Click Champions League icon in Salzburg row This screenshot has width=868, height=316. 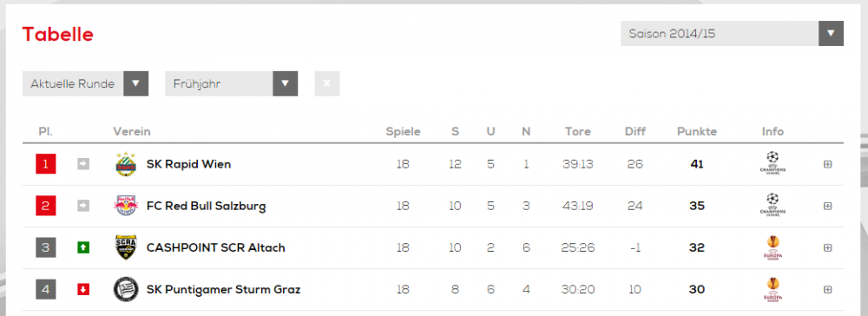click(x=773, y=206)
